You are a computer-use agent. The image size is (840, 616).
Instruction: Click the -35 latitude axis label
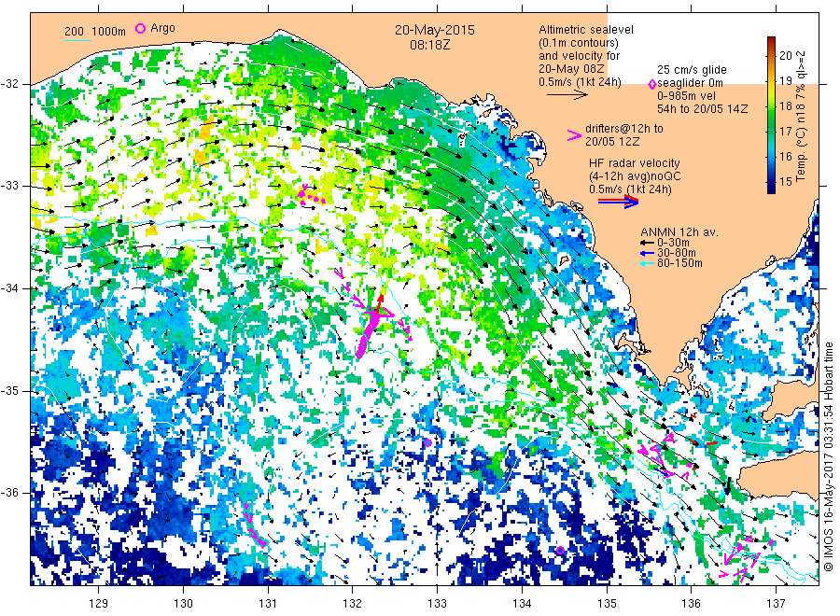pos(9,390)
